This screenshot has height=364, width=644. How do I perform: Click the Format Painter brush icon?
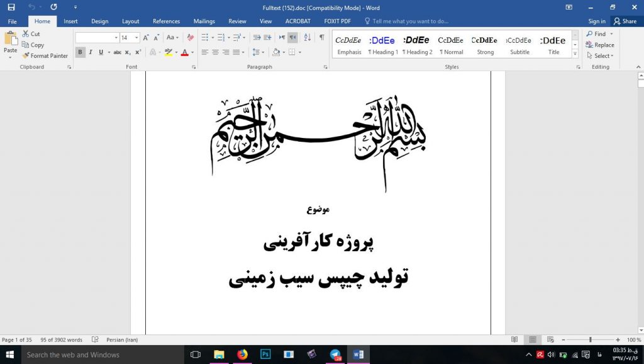26,56
